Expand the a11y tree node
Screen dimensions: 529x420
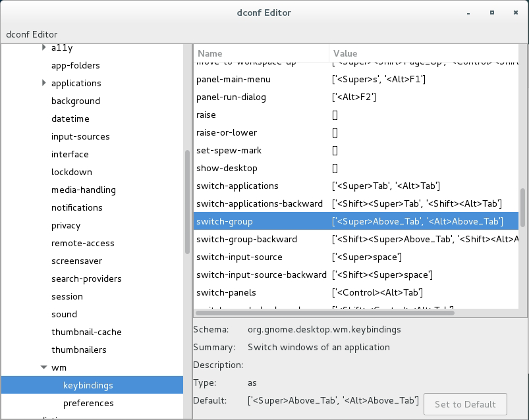[x=44, y=47]
